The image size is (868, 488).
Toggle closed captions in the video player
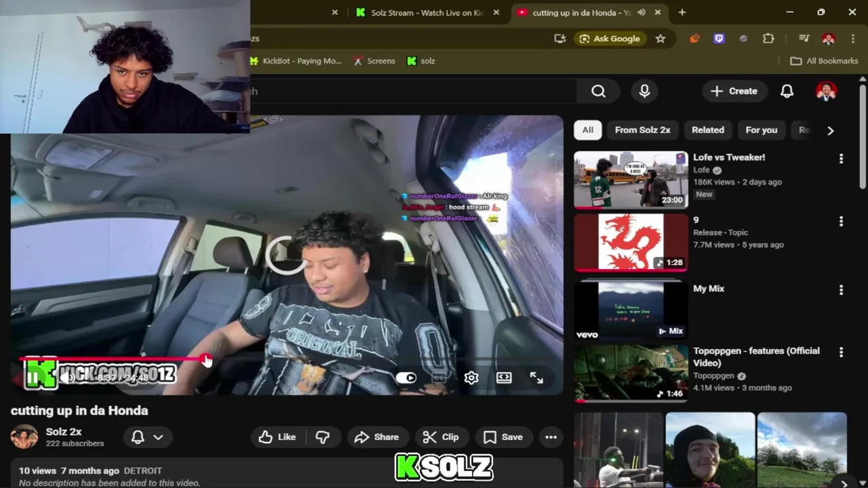(x=439, y=378)
